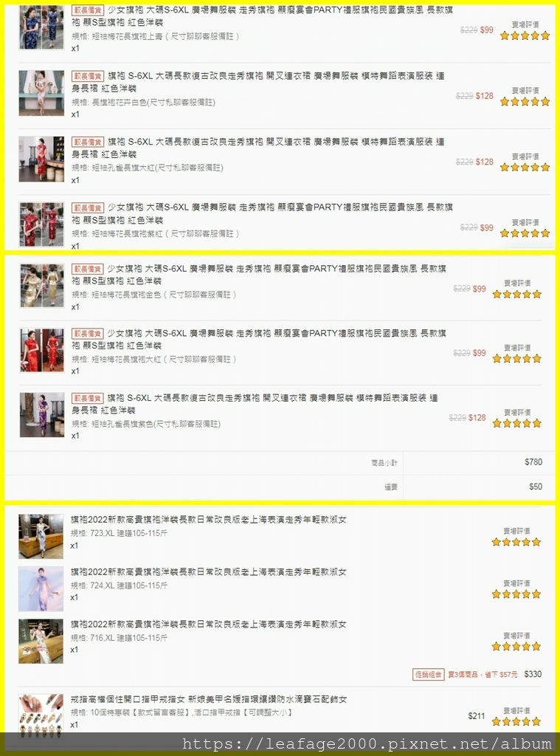The width and height of the screenshot is (560, 756).
Task: Open the blue qipao product thumbnail
Action: pos(41,27)
